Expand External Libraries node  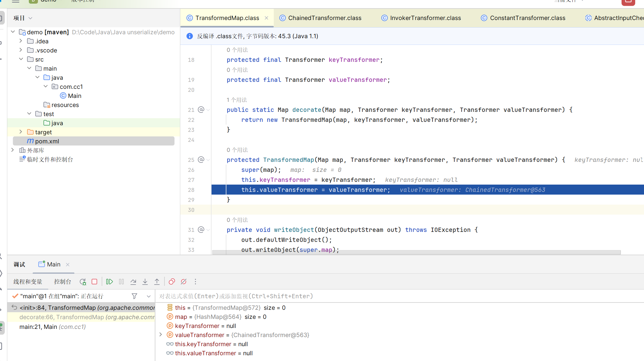coord(13,150)
